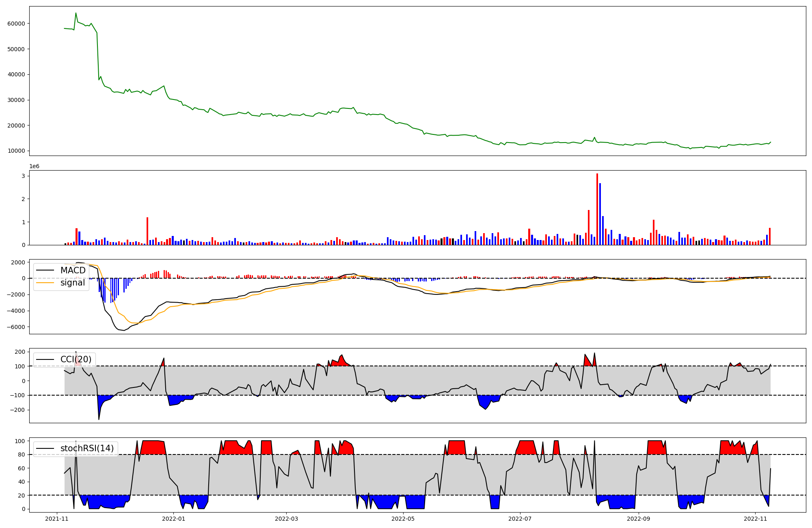
Task: Click the 10000 price axis label
Action: [x=16, y=151]
